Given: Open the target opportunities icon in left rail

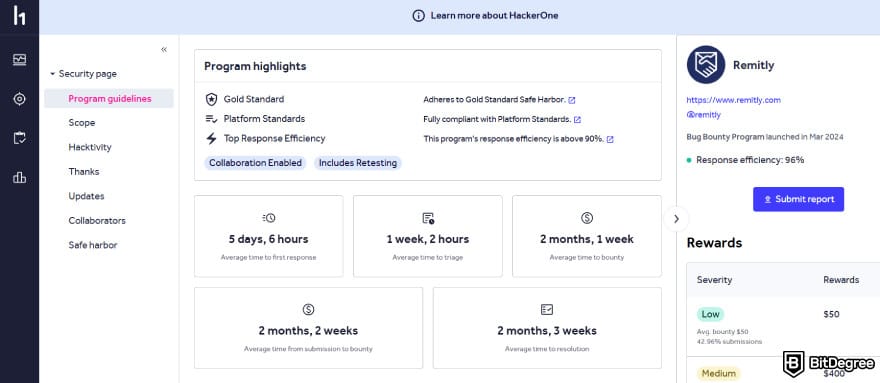Looking at the screenshot, I should [x=20, y=99].
